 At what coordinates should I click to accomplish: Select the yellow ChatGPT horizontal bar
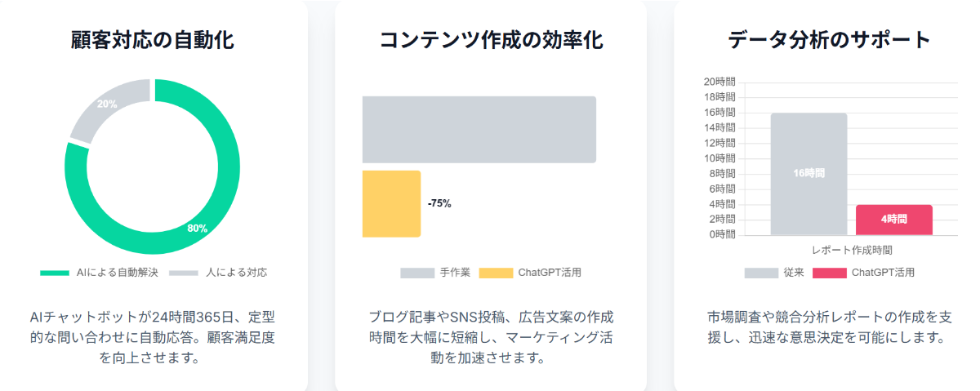pos(391,204)
